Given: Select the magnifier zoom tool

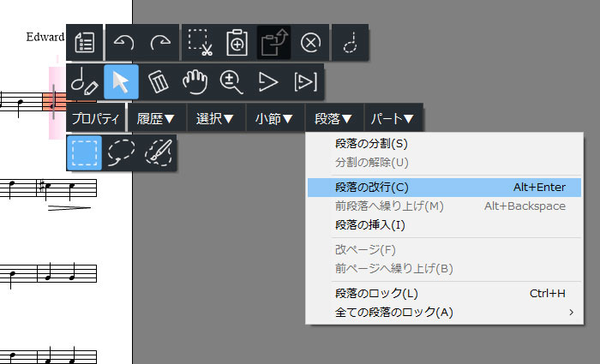Looking at the screenshot, I should click(x=231, y=82).
